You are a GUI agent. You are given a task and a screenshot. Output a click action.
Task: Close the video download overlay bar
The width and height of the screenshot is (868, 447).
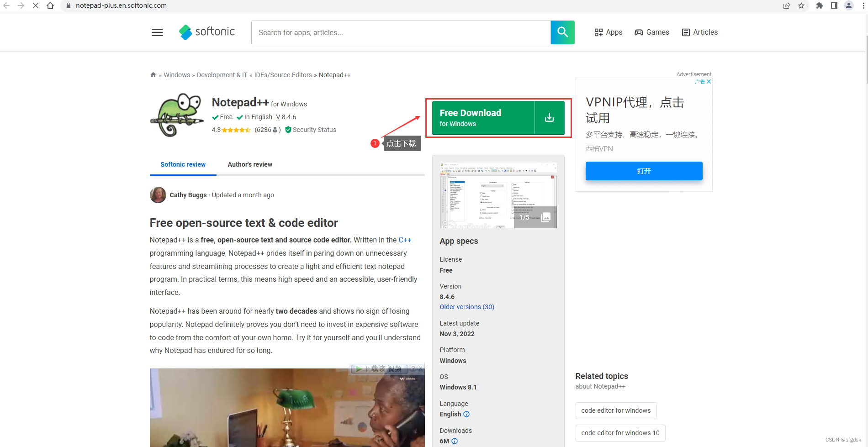[x=421, y=368]
